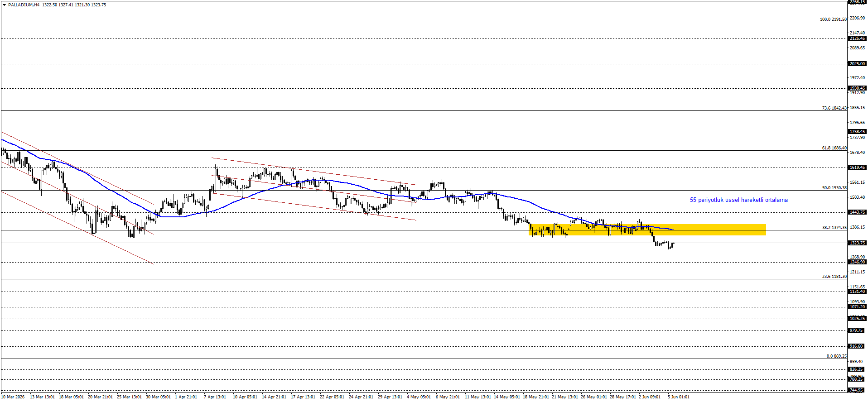The image size is (868, 402).
Task: Click the price level tag 1246.90
Action: pos(857,262)
